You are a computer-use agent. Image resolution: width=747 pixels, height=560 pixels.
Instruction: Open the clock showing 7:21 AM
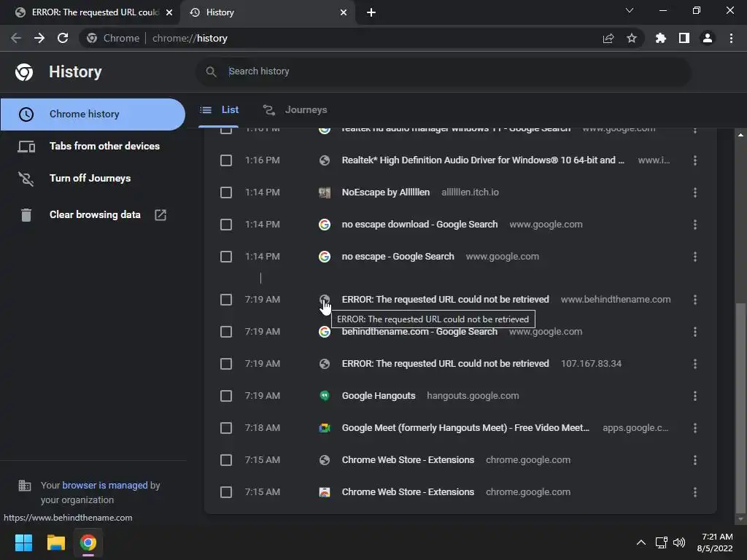point(717,537)
